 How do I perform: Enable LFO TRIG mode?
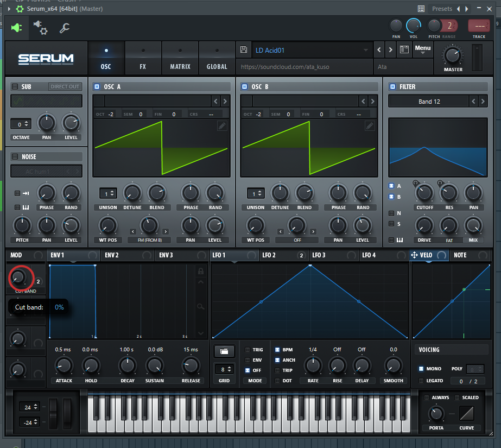click(x=248, y=350)
